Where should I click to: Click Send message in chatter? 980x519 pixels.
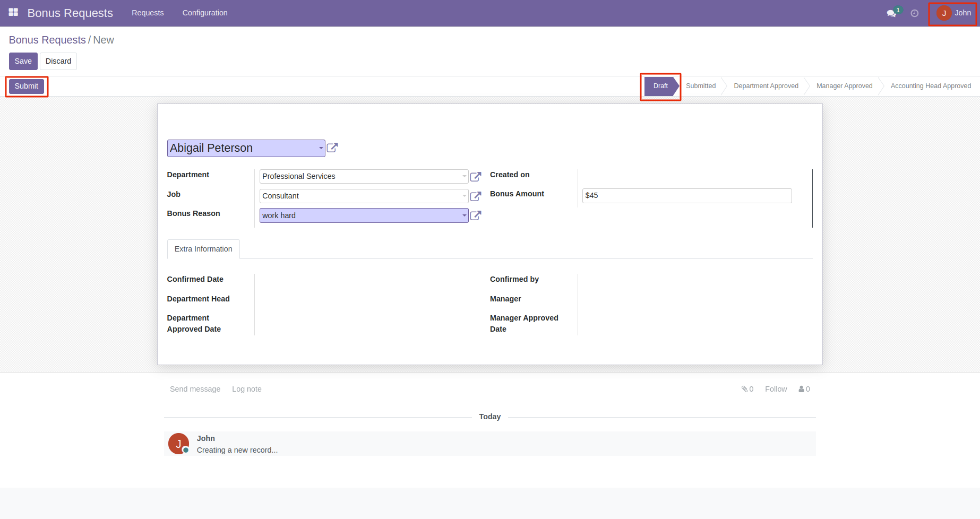195,389
